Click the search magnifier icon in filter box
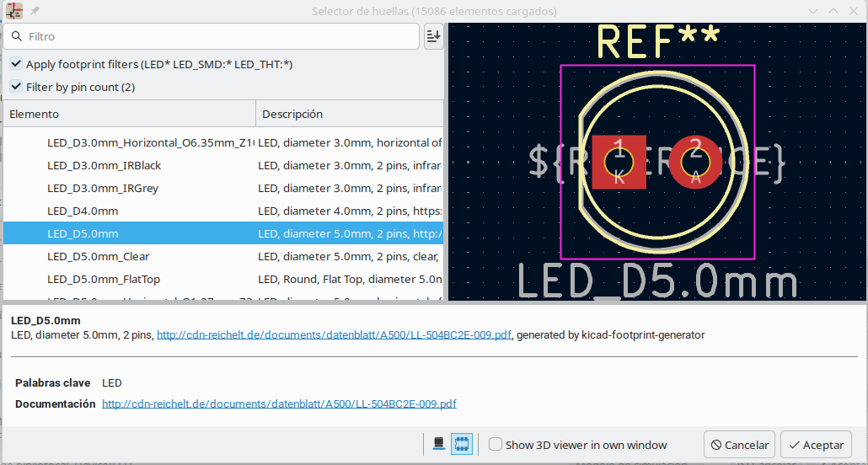Screen dimensions: 868x465 pyautogui.click(x=17, y=37)
